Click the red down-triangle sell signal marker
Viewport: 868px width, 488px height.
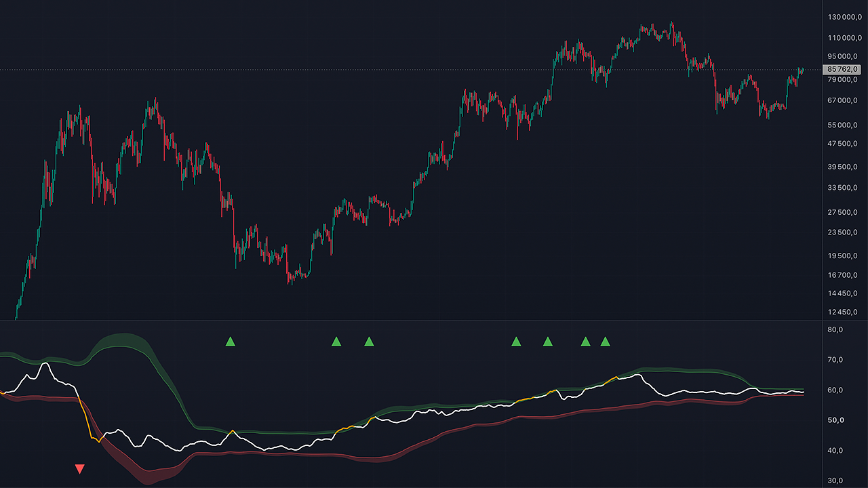tap(80, 468)
